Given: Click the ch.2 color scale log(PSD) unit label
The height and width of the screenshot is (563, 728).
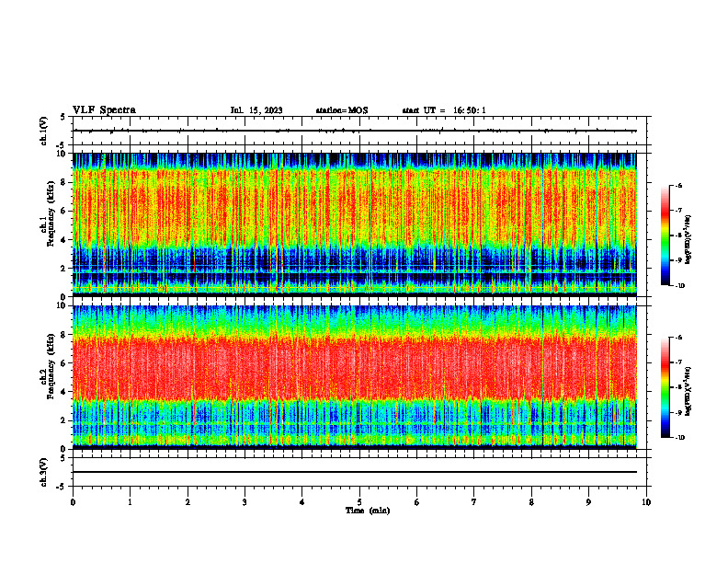Looking at the screenshot, I should click(688, 391).
